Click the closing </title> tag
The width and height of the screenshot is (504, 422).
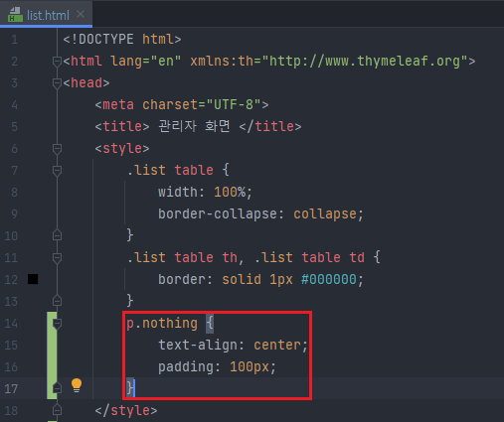(270, 127)
